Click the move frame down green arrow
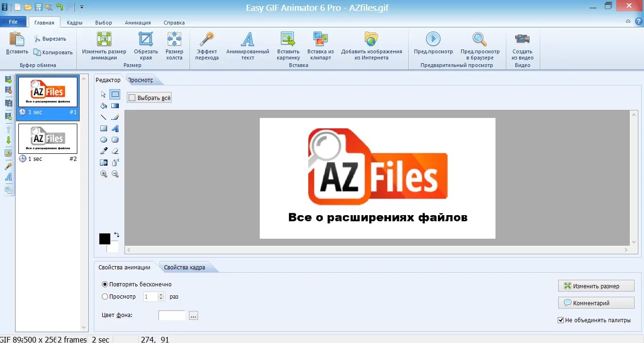Viewport: 644px width, 343px height. (x=8, y=140)
